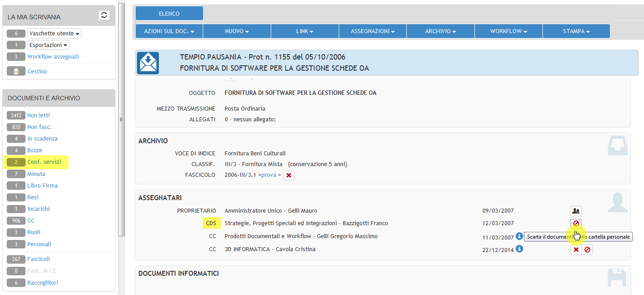Open the Conf. servizi folder link
The height and width of the screenshot is (295, 644).
tap(44, 162)
